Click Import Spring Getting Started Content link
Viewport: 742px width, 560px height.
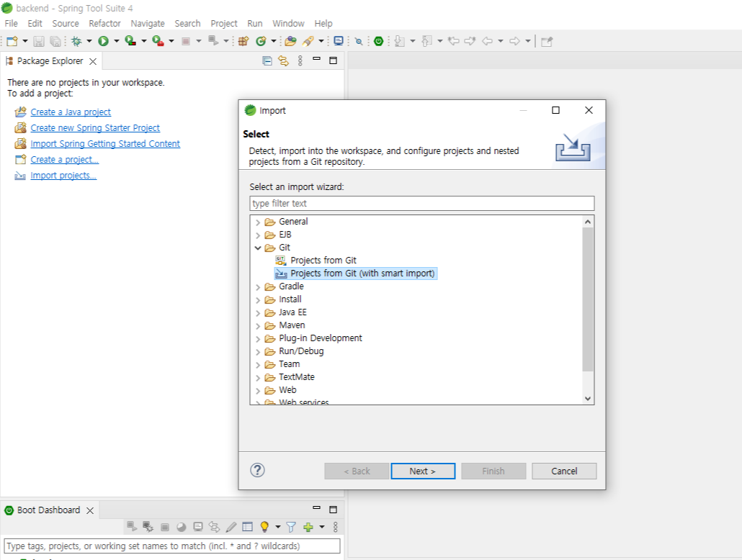pos(105,144)
